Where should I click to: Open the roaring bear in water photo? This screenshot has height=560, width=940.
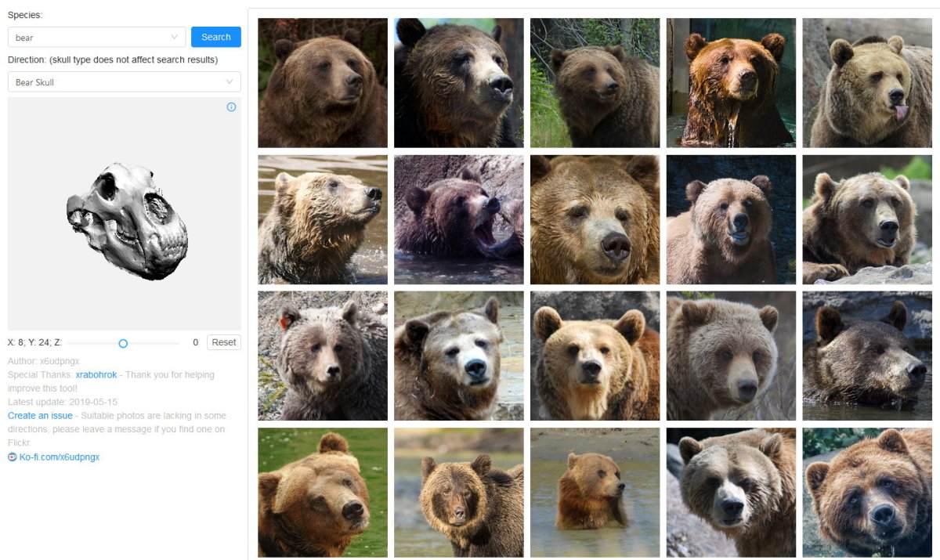coord(458,219)
